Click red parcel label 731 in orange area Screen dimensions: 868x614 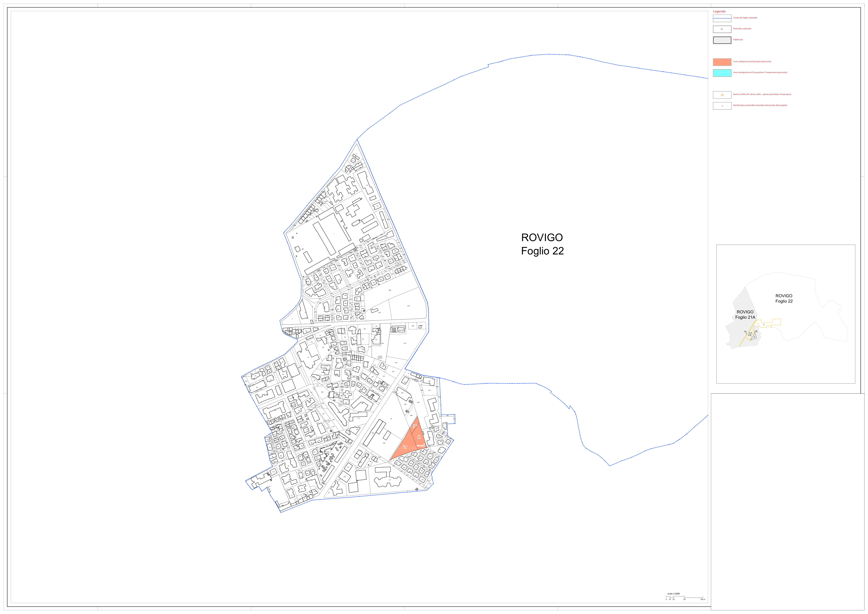click(x=424, y=446)
